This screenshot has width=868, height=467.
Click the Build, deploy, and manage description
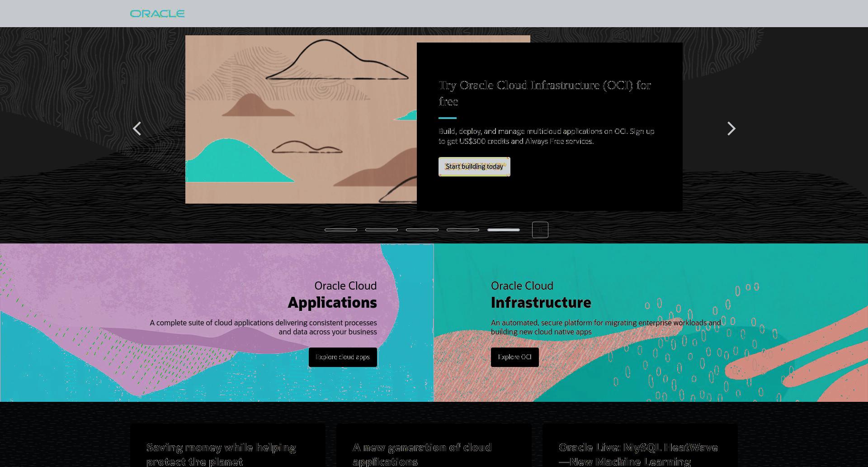547,136
